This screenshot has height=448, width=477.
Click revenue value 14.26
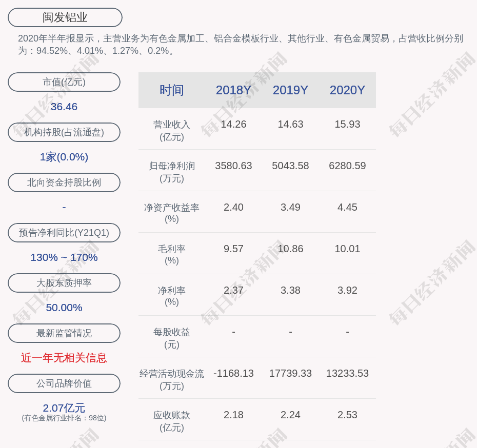point(234,125)
